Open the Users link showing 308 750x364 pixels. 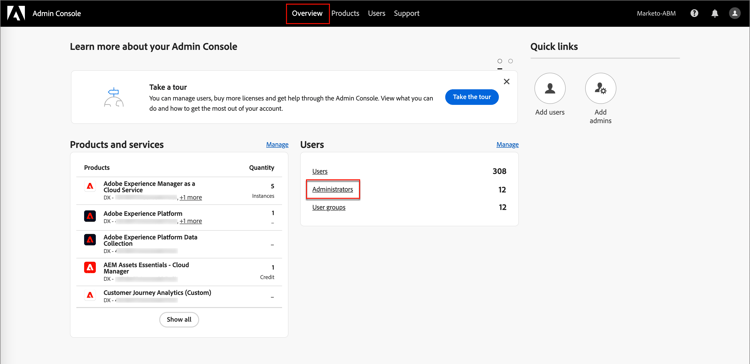(x=320, y=171)
